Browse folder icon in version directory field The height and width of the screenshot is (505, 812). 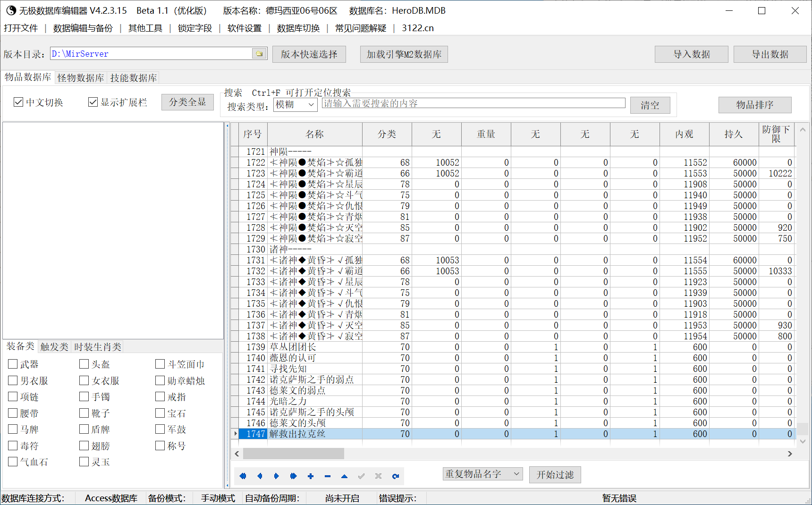(x=259, y=53)
